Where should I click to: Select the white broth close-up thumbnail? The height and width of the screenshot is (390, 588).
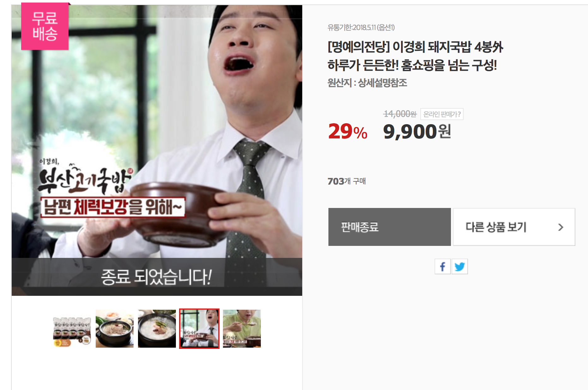157,329
